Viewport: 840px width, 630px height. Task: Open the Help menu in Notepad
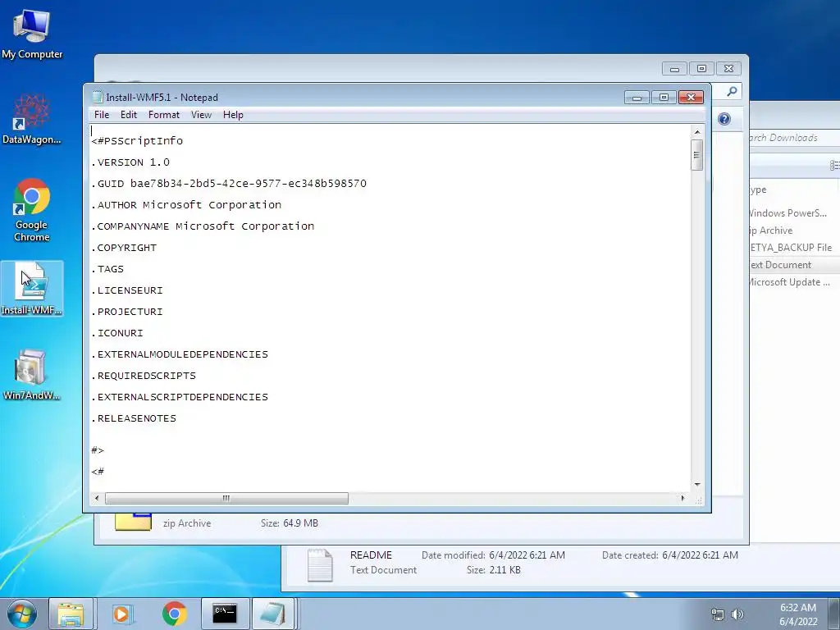click(x=233, y=115)
